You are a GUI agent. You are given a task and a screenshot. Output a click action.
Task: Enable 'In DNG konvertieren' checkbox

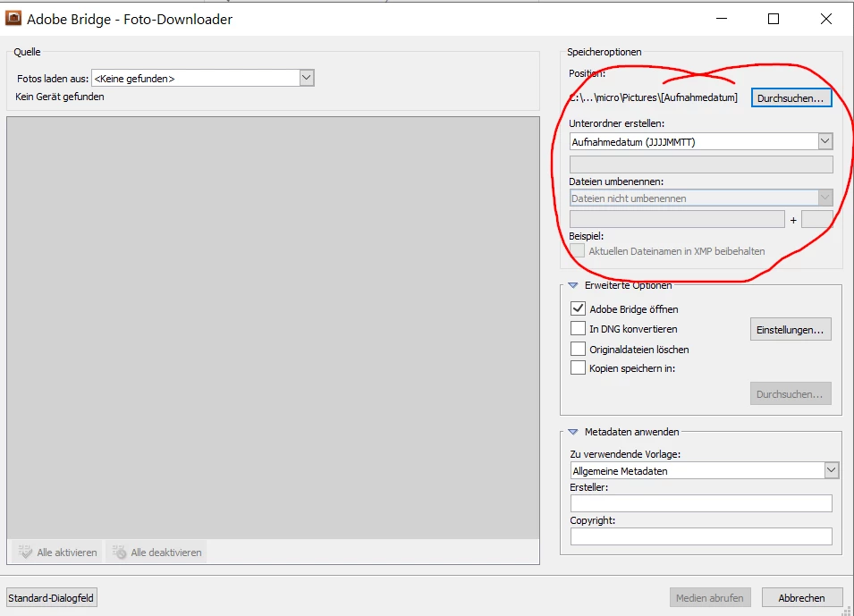[x=578, y=328]
